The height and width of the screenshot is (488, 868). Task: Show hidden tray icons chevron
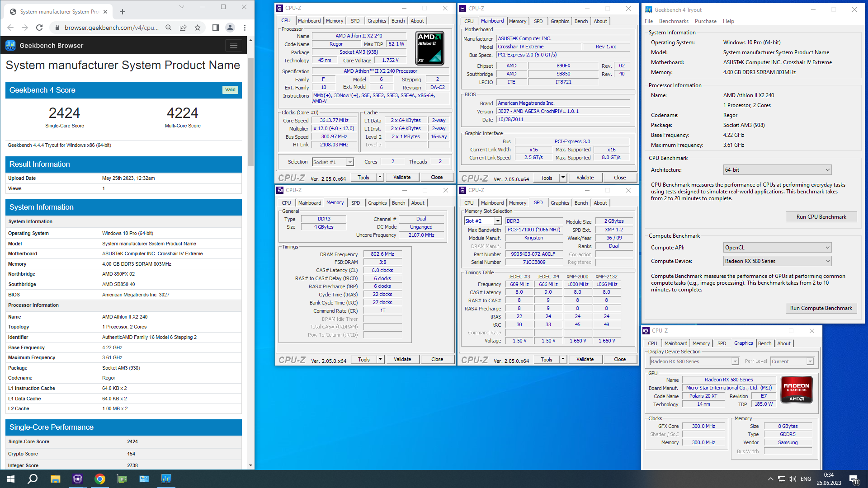770,479
